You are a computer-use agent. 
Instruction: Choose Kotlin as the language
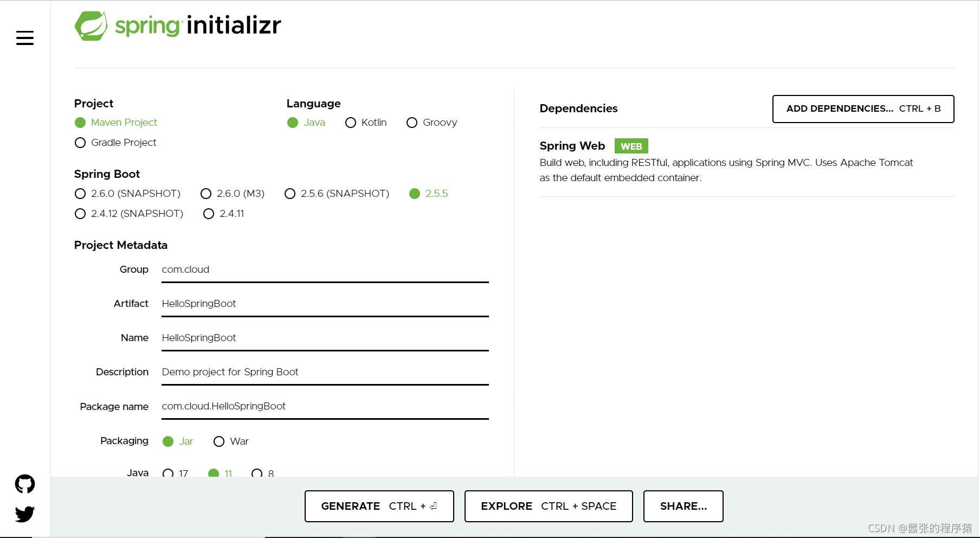pos(366,123)
